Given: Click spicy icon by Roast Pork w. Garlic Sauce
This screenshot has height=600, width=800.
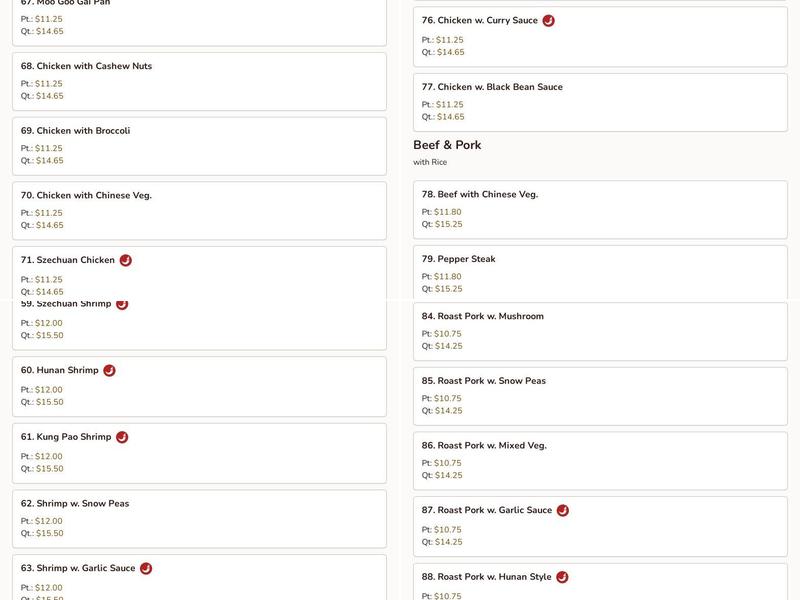Looking at the screenshot, I should click(x=563, y=510).
